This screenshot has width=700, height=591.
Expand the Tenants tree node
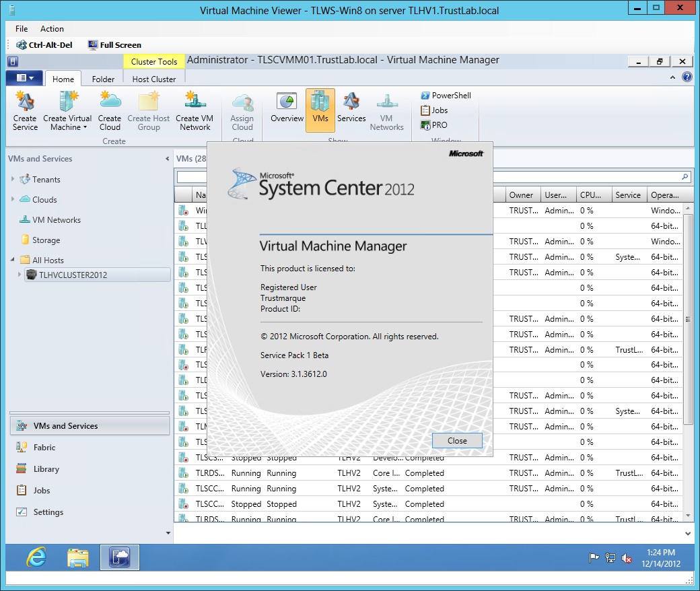click(12, 179)
